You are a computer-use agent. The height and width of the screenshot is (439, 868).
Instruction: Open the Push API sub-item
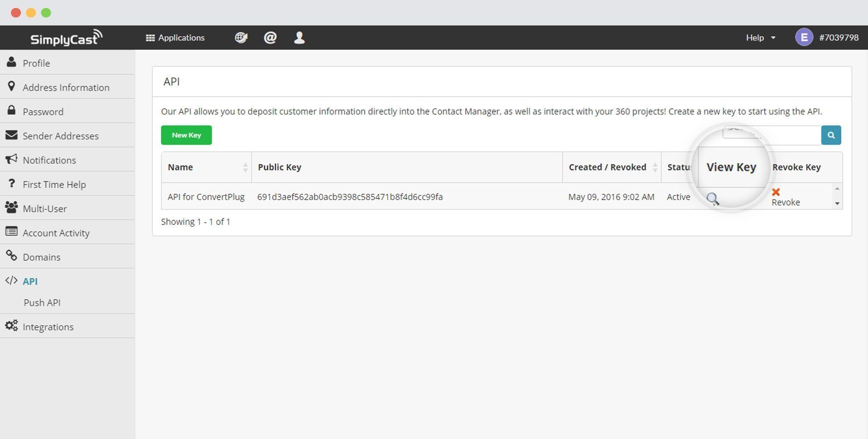click(x=42, y=302)
